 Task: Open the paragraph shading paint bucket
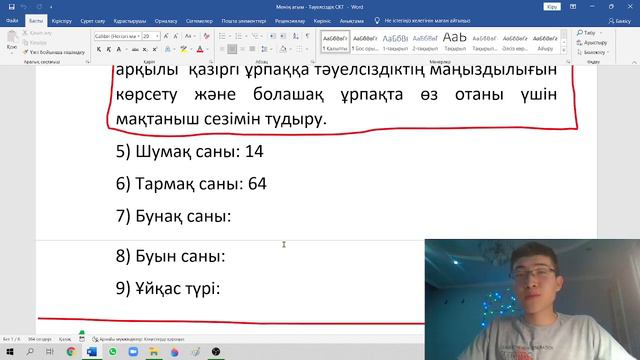283,49
